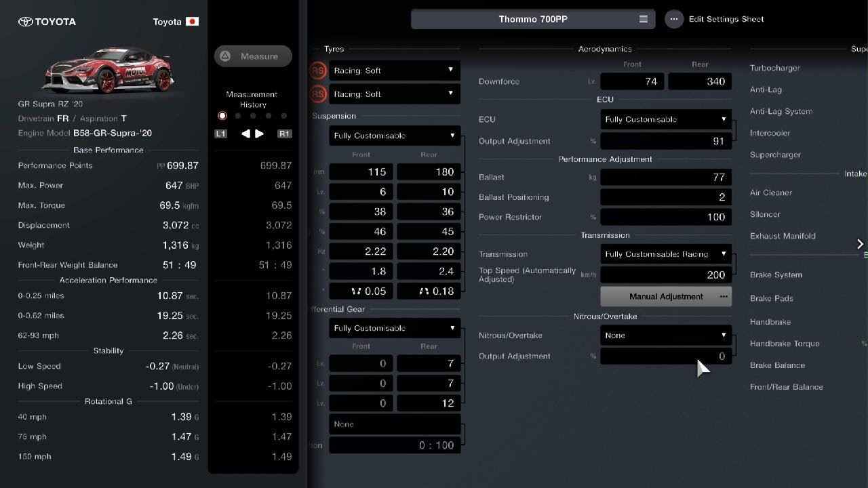Screen dimensions: 868x488
Task: Open the ECU Fully Customisable dropdown
Action: (x=666, y=119)
